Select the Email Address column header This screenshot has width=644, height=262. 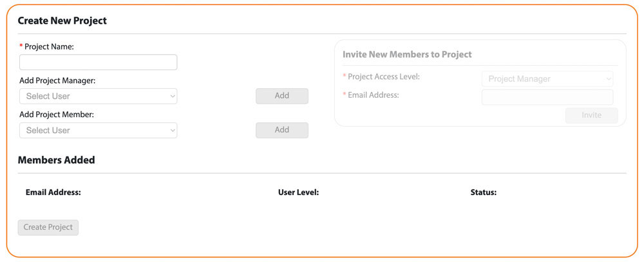tap(53, 192)
